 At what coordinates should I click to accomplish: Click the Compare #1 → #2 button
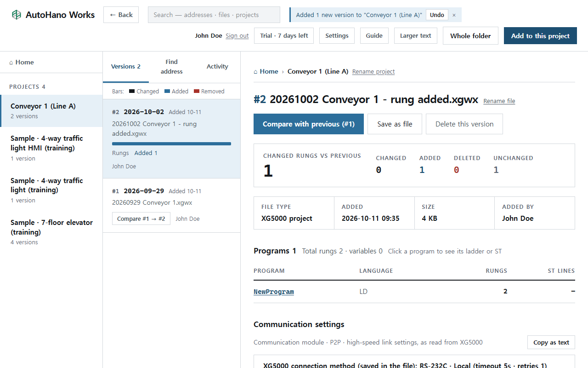click(x=141, y=219)
